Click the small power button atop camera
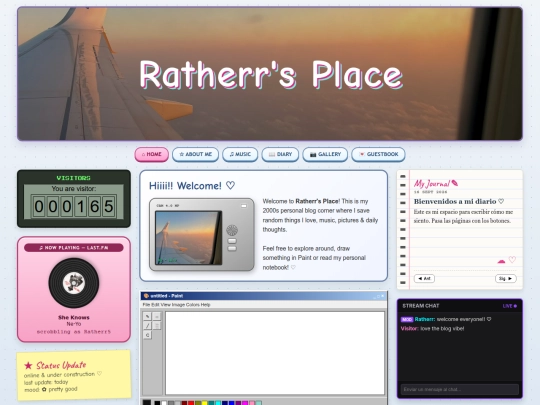540x405 pixels. tap(244, 206)
